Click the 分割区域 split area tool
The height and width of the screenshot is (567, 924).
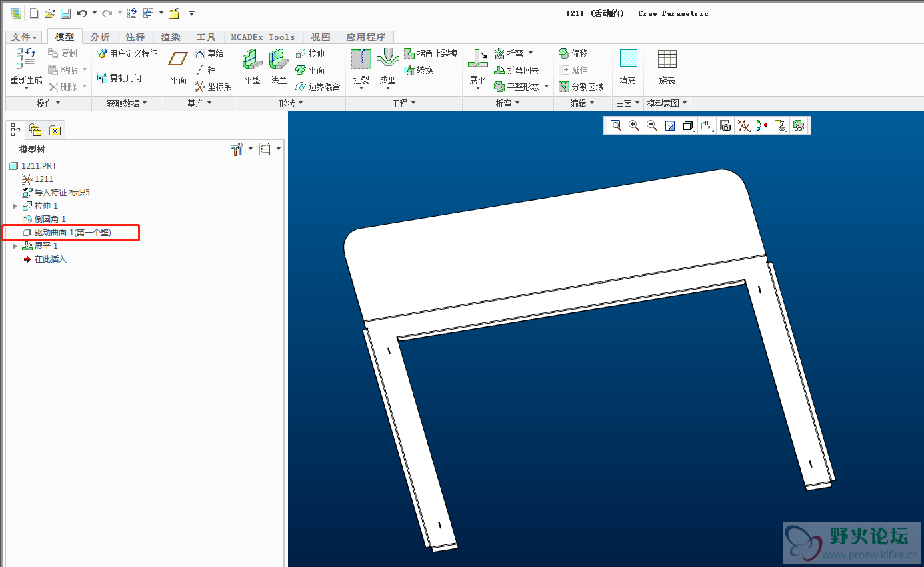click(x=583, y=87)
